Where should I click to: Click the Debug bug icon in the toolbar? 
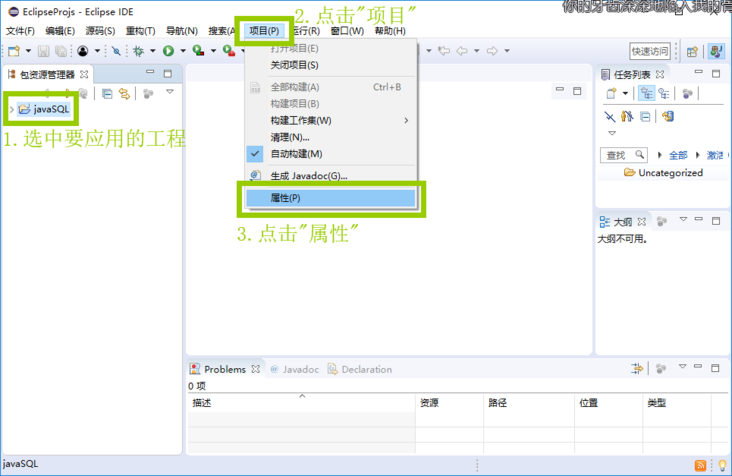tap(139, 51)
